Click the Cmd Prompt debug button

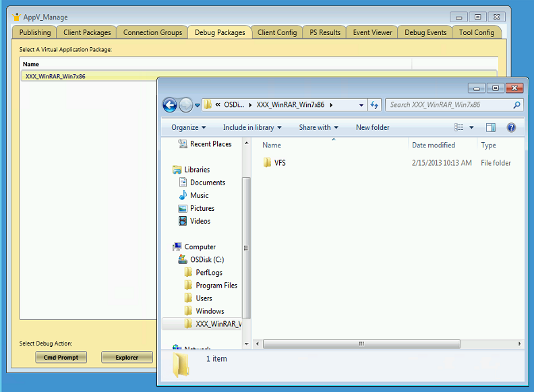(x=61, y=358)
